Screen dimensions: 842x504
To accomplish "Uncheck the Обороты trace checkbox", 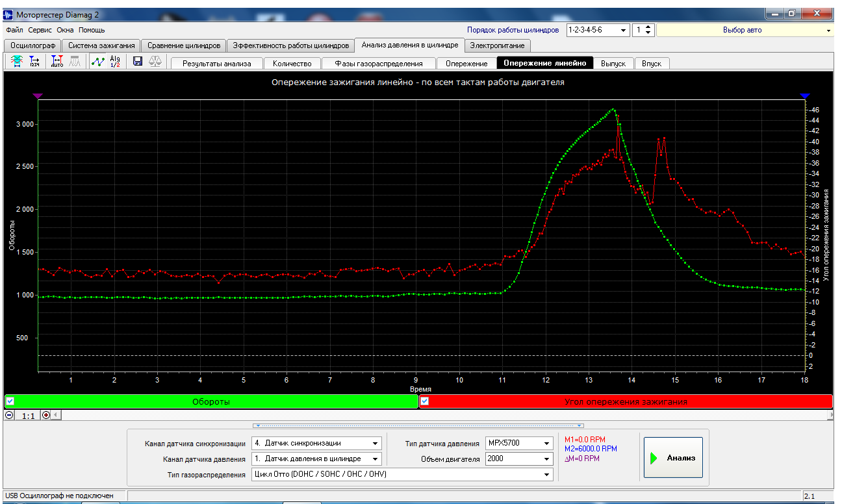I will point(10,401).
